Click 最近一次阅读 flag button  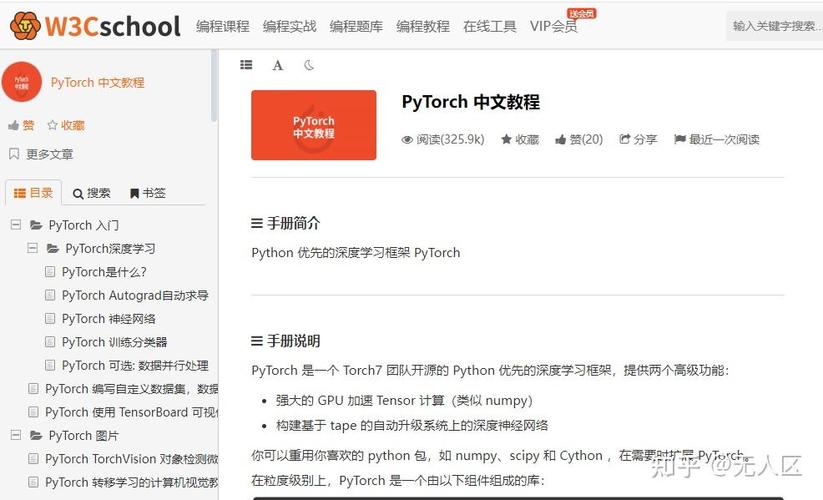pyautogui.click(x=716, y=140)
